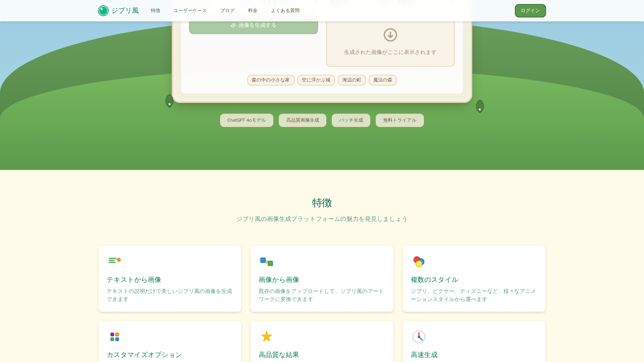Viewport: 644px width, 362px height.
Task: Click the download arrow circle icon
Action: pos(390,35)
